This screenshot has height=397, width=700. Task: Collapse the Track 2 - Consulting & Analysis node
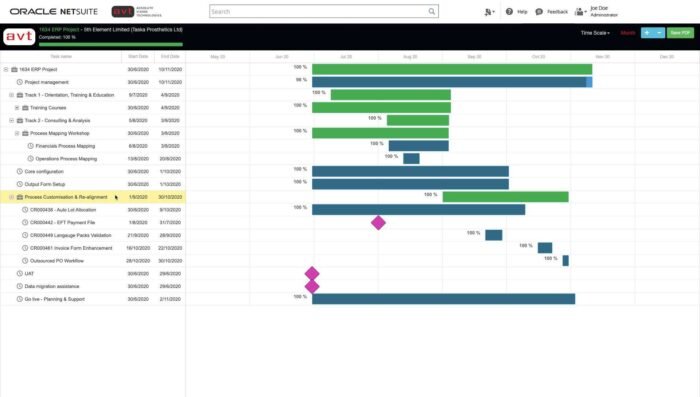coord(11,121)
